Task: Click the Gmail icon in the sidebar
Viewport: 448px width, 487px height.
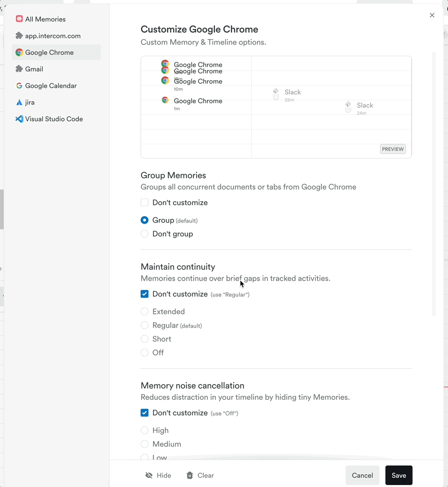Action: tap(19, 69)
